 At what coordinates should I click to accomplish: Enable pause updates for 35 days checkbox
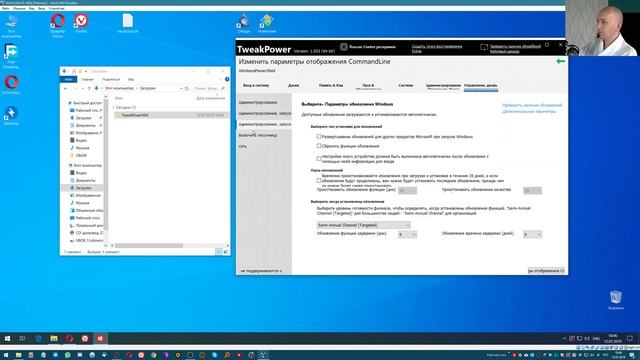[319, 180]
